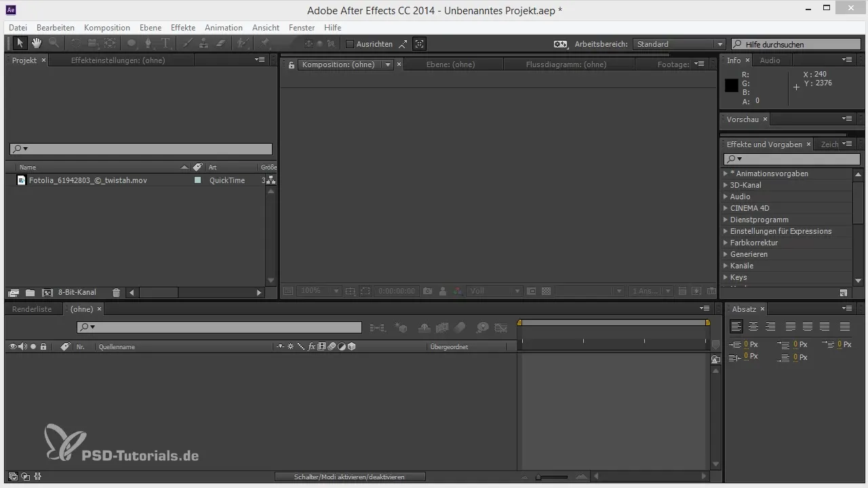Select the Hand tool
868x488 pixels.
36,43
